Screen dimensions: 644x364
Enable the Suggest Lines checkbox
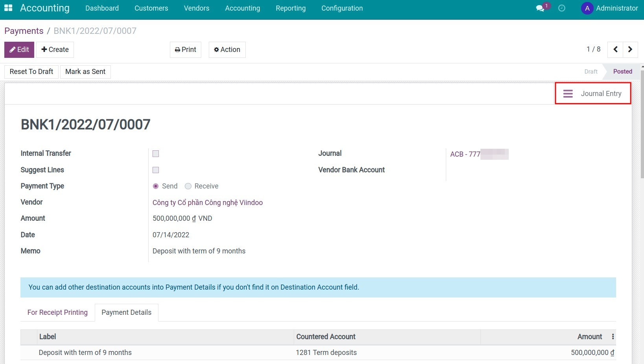click(x=156, y=170)
